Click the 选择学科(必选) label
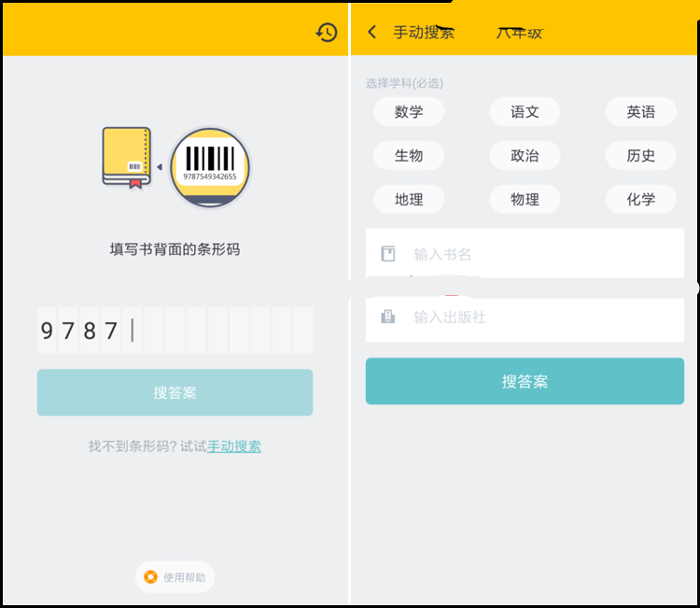The width and height of the screenshot is (700, 608). click(x=404, y=83)
